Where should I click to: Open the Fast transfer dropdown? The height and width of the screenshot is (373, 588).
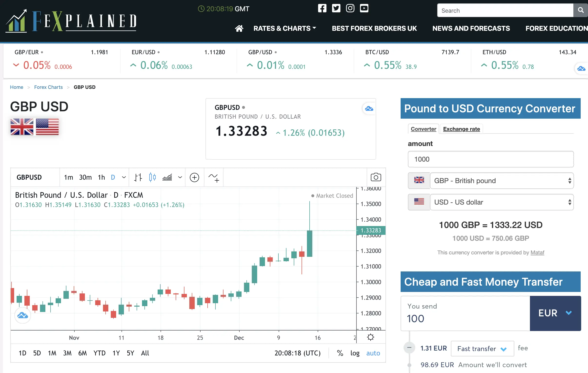coord(482,349)
